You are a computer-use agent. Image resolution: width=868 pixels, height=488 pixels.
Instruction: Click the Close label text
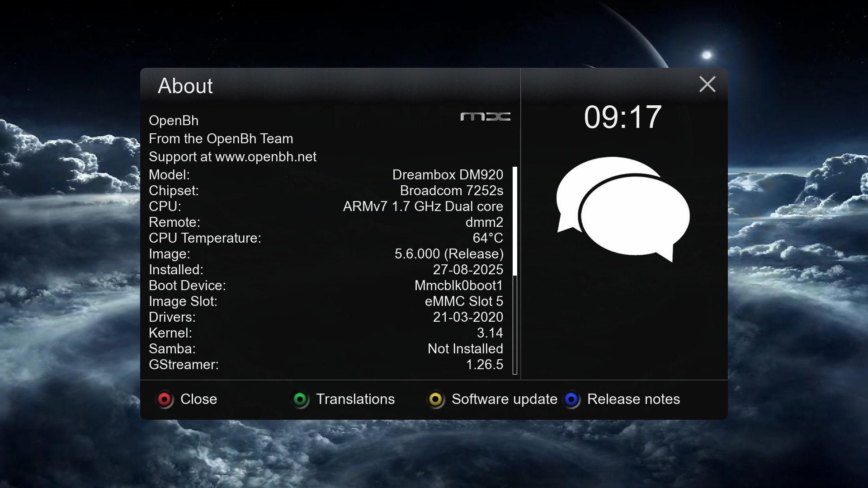click(x=198, y=399)
